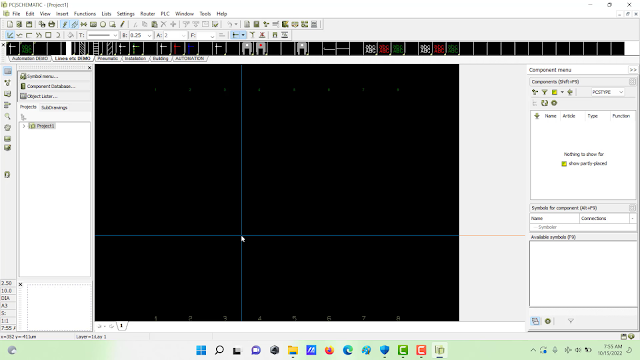Screen dimensions: 640x360
Task: Sort by Function column header
Action: 621,116
